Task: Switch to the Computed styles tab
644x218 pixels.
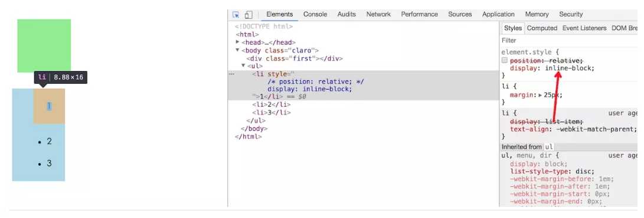Action: 542,28
